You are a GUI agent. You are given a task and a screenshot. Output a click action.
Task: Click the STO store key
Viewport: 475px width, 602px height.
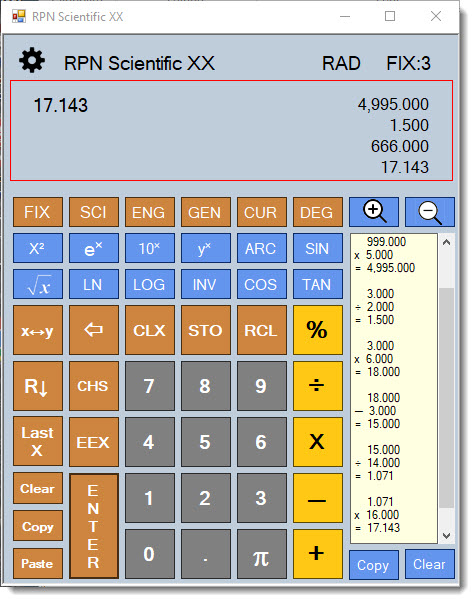pyautogui.click(x=206, y=330)
